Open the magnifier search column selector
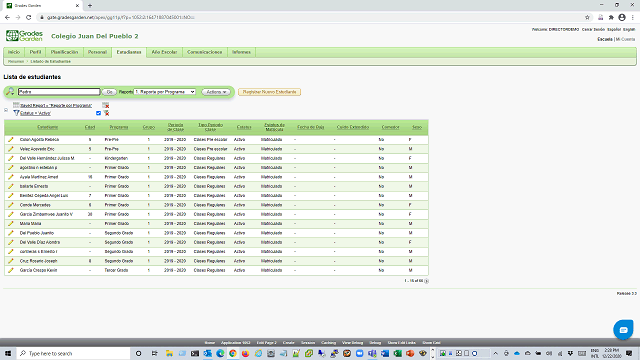 pos(10,92)
